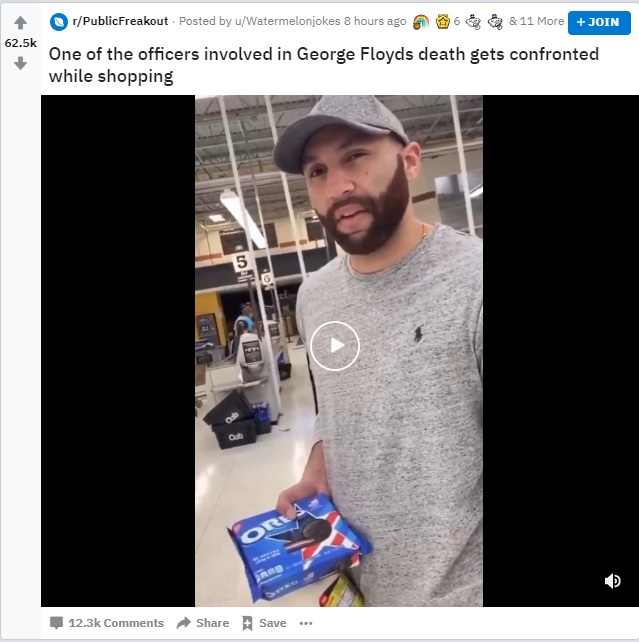Downvote the post with the down arrow
This screenshot has height=642, width=639.
pyautogui.click(x=20, y=63)
